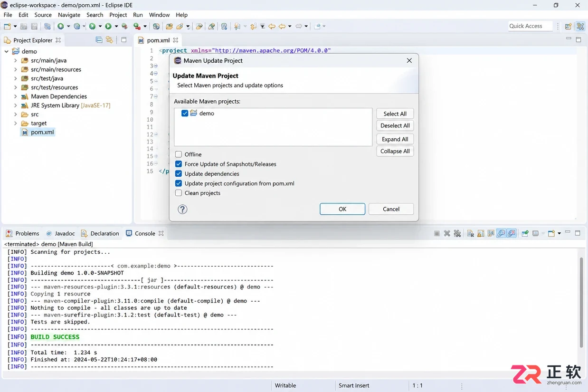Expand the src/main/java folder
The image size is (588, 392).
(x=15, y=60)
